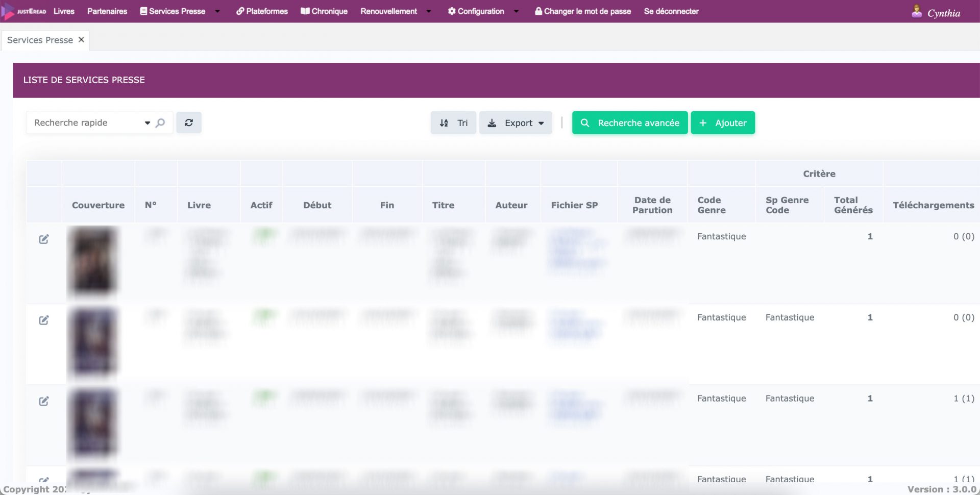Click the Couverture column header

point(98,205)
